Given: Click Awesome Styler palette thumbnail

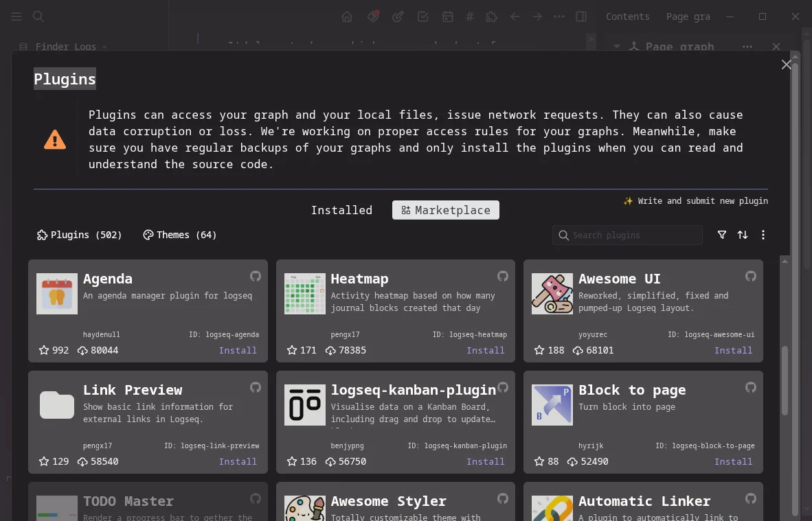Looking at the screenshot, I should click(x=305, y=508).
